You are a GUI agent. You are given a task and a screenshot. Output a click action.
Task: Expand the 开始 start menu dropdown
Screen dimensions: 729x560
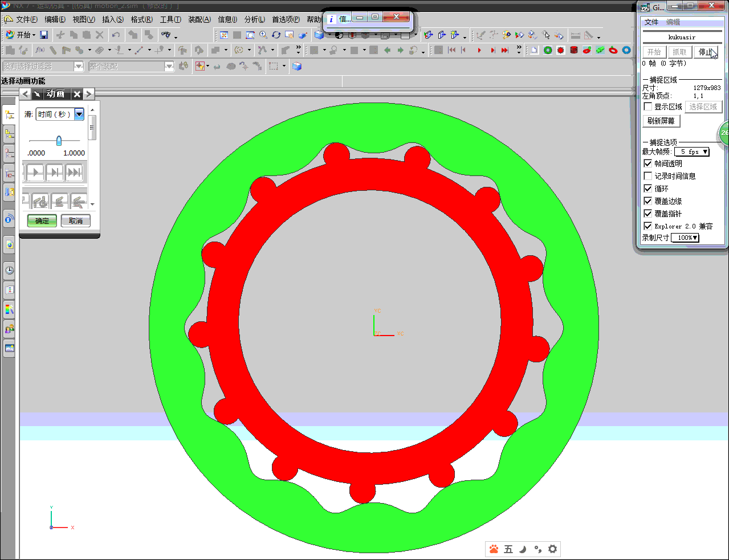pos(21,35)
